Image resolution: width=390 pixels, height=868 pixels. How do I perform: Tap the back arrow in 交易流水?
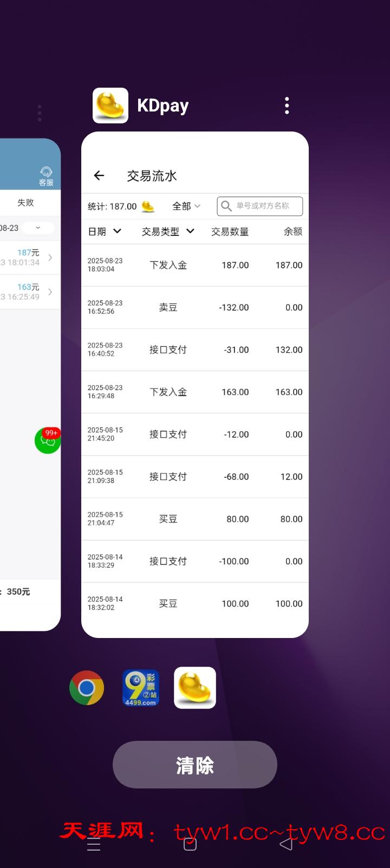click(99, 175)
